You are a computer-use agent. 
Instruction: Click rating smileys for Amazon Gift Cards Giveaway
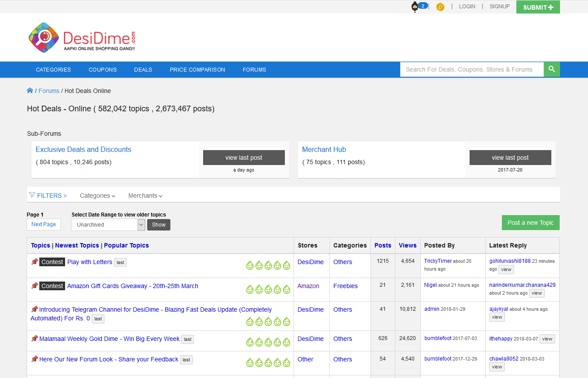coord(268,289)
